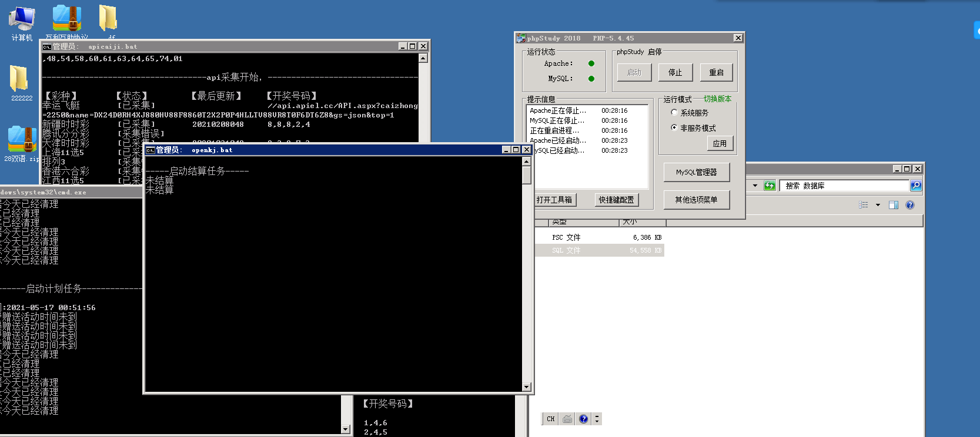Image resolution: width=980 pixels, height=437 pixels.
Task: Expand the view options dropdown arrow
Action: coord(878,205)
